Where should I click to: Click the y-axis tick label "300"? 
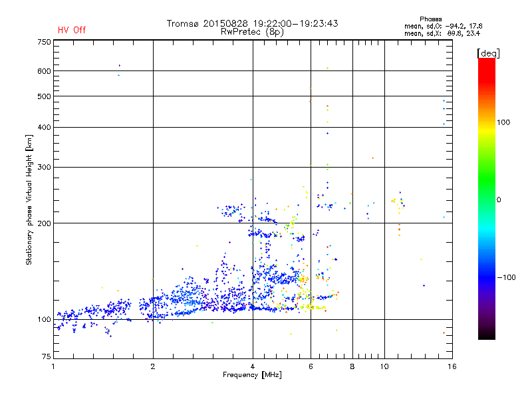click(44, 167)
